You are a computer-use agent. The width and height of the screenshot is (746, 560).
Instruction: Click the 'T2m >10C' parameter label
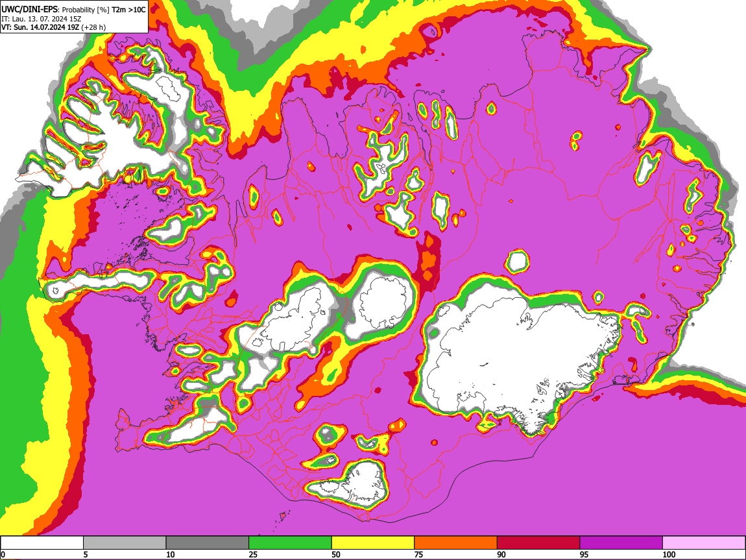pyautogui.click(x=128, y=10)
